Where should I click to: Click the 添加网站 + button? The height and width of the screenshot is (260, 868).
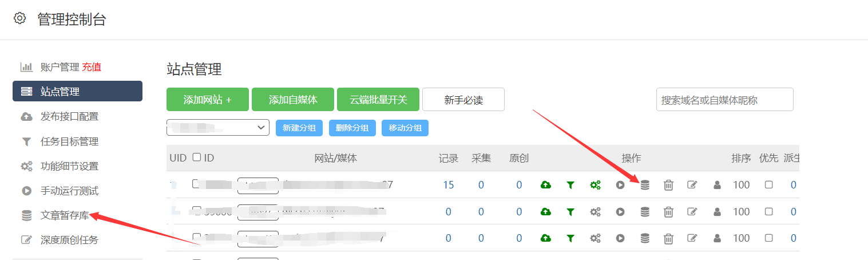[x=207, y=100]
